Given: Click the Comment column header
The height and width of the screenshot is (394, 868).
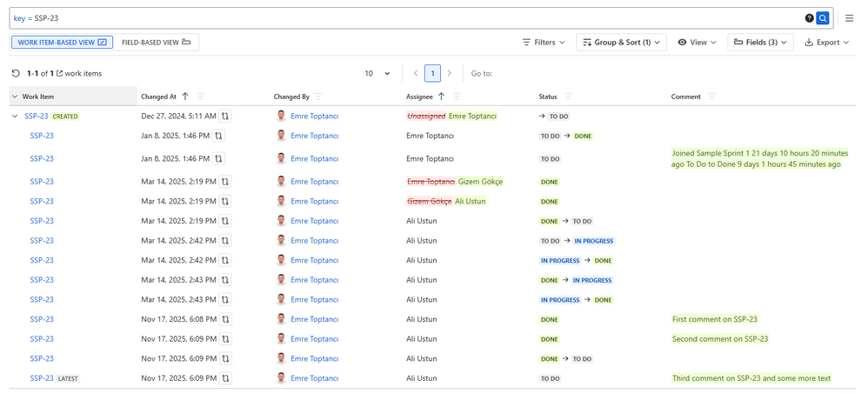Looking at the screenshot, I should click(686, 97).
